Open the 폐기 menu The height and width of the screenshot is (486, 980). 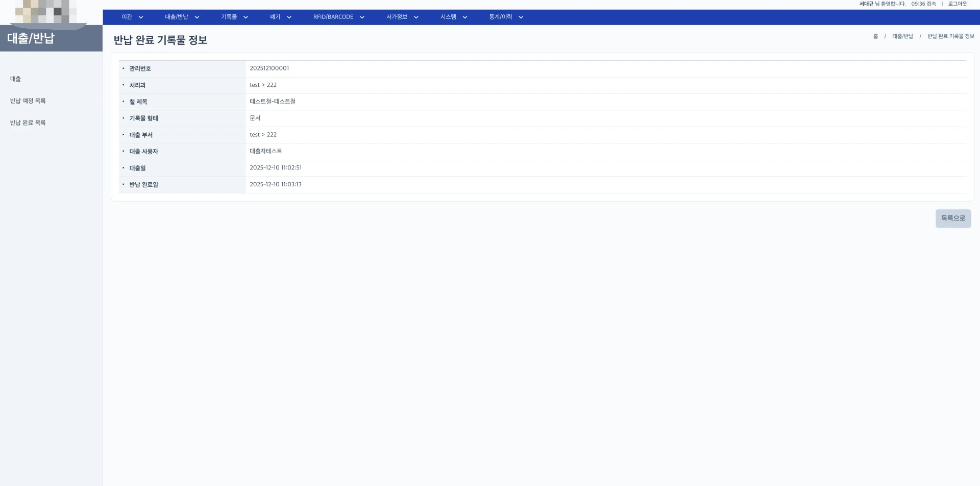[x=276, y=17]
